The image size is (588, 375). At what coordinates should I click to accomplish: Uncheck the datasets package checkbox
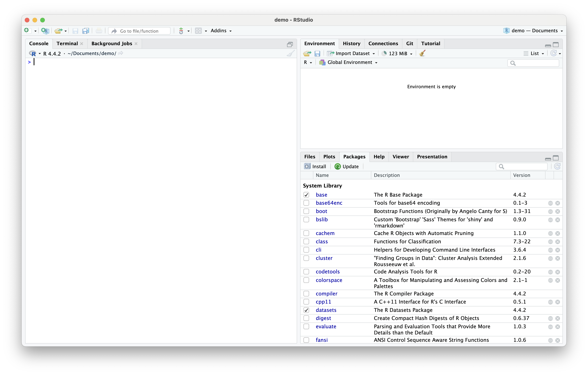pos(306,310)
